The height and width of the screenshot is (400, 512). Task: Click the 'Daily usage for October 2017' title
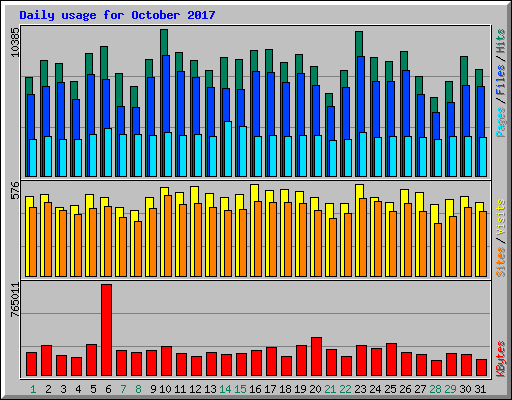tap(117, 15)
